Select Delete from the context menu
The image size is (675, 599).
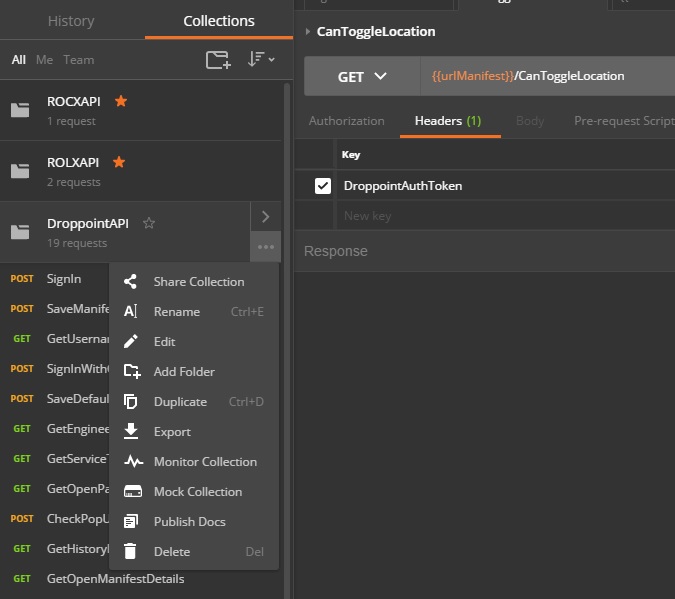click(x=194, y=552)
